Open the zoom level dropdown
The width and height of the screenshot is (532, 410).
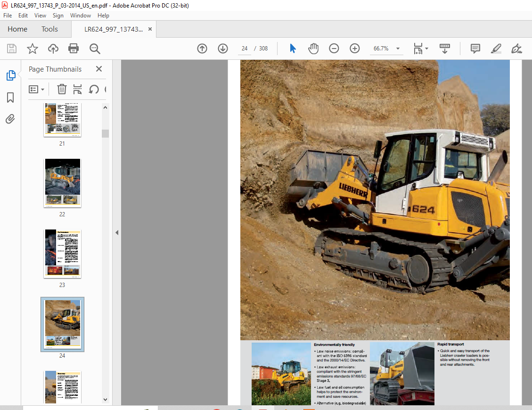click(398, 49)
